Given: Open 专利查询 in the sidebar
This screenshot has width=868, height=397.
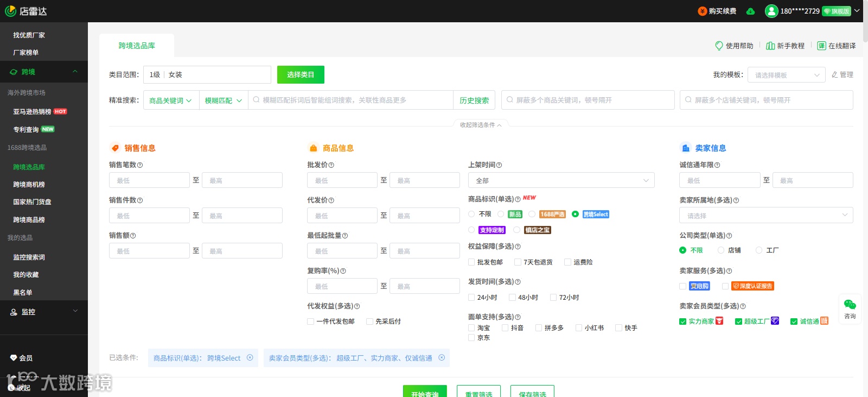Looking at the screenshot, I should 26,130.
